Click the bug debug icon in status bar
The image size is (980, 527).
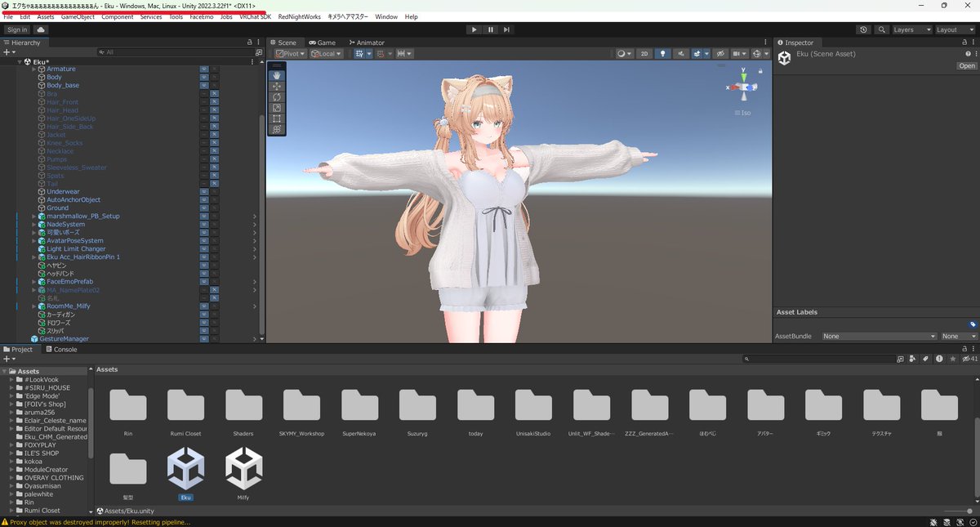coord(933,521)
